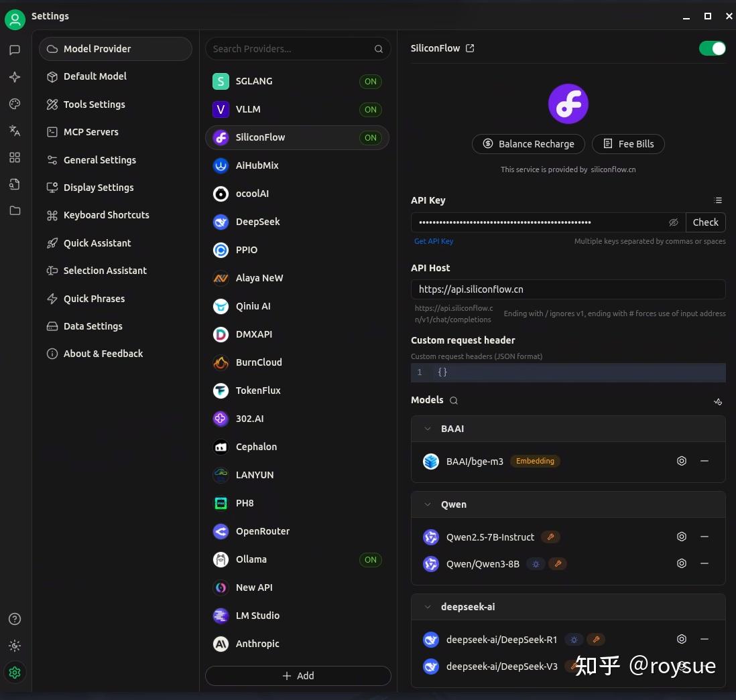
Task: Run model health check icon beside Models
Action: click(x=718, y=402)
